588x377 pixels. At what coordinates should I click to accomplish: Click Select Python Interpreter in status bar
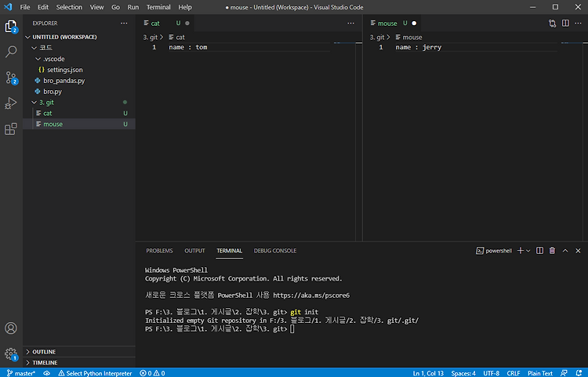(95, 373)
